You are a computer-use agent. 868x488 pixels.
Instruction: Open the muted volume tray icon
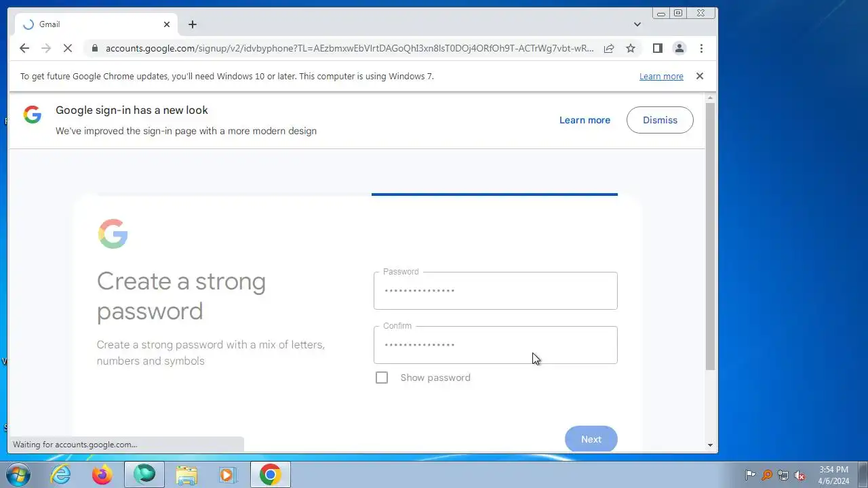point(800,475)
